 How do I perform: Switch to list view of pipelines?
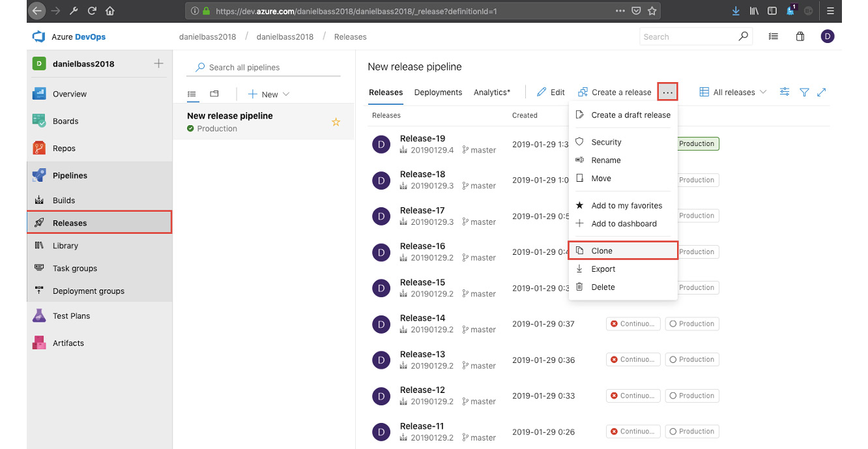[x=192, y=94]
